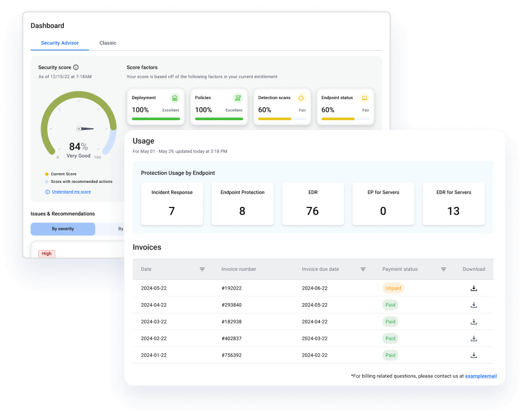
Task: Click the exampleemail billing contact link
Action: pyautogui.click(x=481, y=376)
